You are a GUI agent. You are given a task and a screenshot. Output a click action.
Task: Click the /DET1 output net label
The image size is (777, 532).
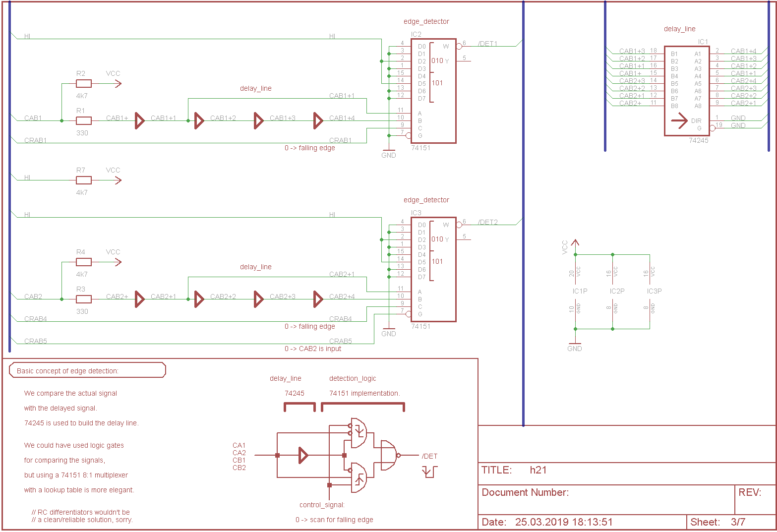coord(487,44)
